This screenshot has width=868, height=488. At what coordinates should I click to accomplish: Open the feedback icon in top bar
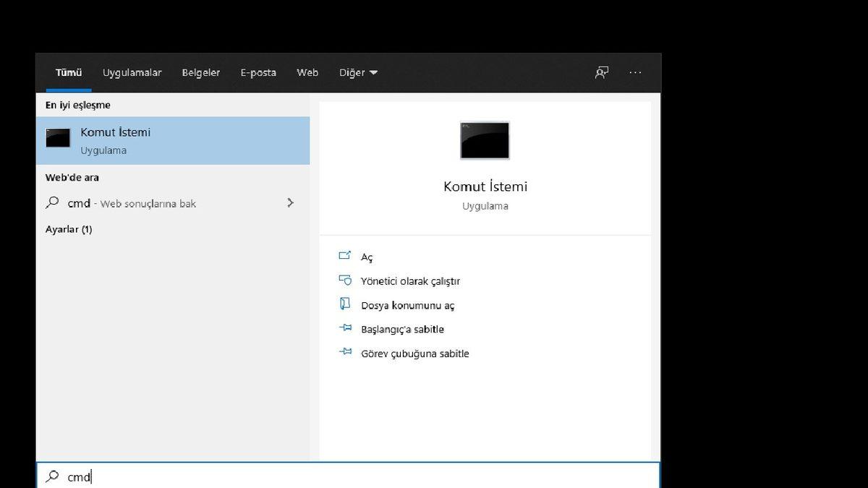click(601, 72)
